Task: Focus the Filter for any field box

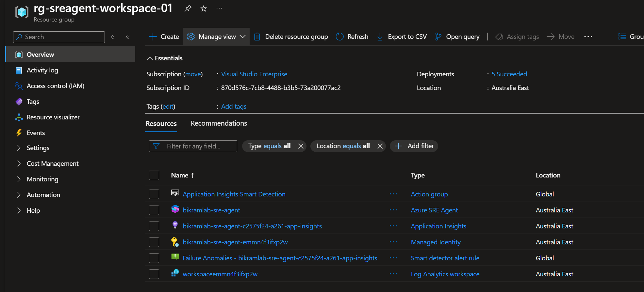Action: [193, 146]
